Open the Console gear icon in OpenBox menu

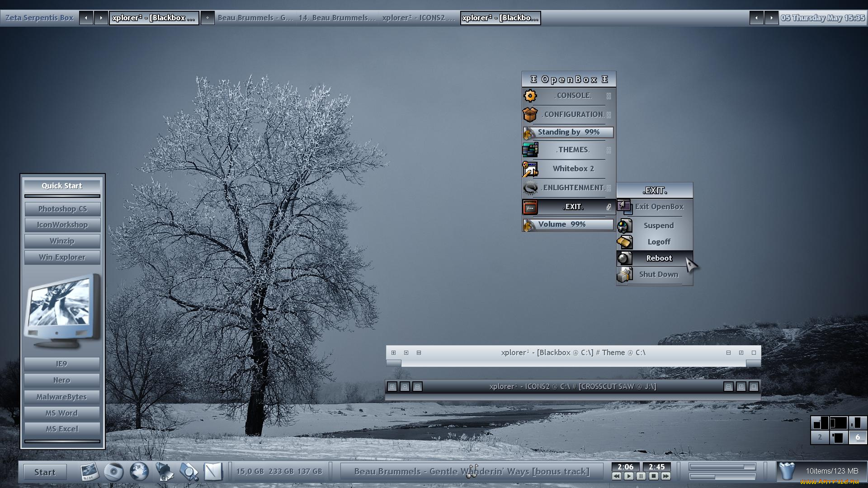pyautogui.click(x=530, y=96)
